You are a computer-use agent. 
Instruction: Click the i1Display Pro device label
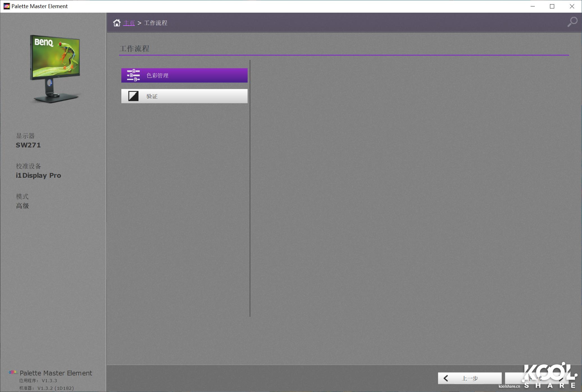(38, 176)
